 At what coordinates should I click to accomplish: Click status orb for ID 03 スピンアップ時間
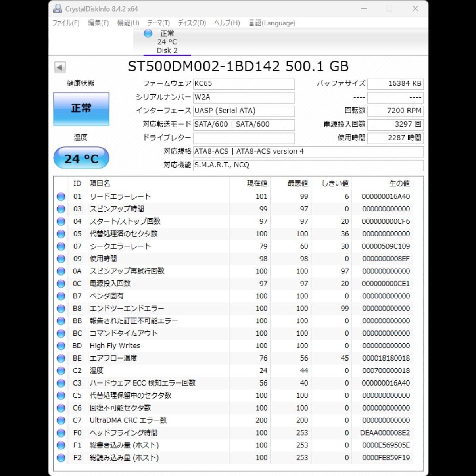[x=61, y=209]
